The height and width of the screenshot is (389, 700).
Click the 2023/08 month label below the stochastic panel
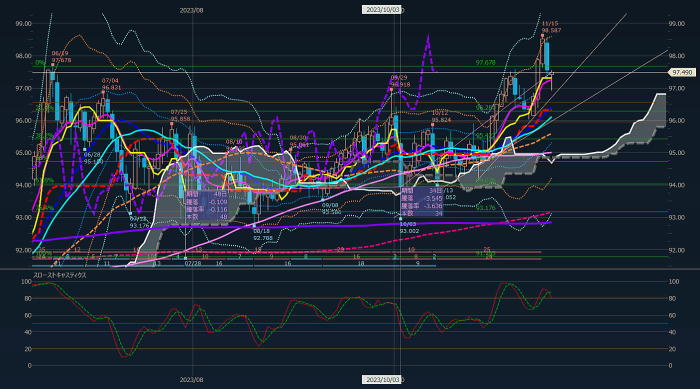(192, 380)
